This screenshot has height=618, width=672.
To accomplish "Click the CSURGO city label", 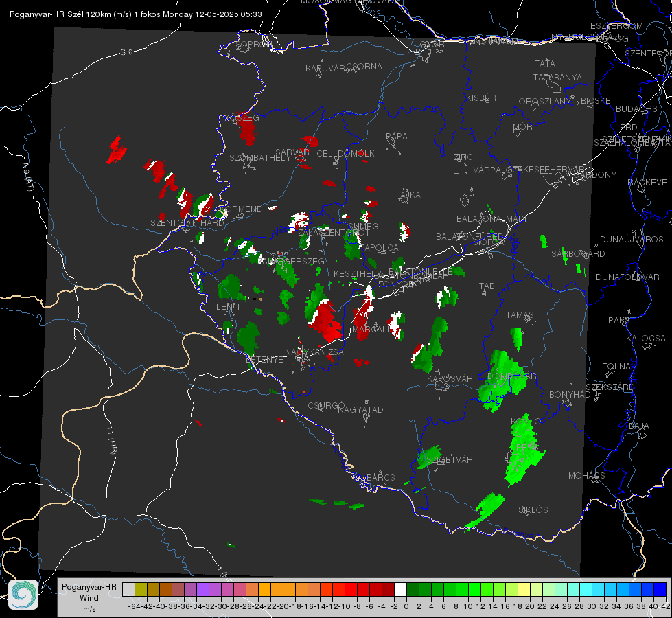I will (x=326, y=406).
